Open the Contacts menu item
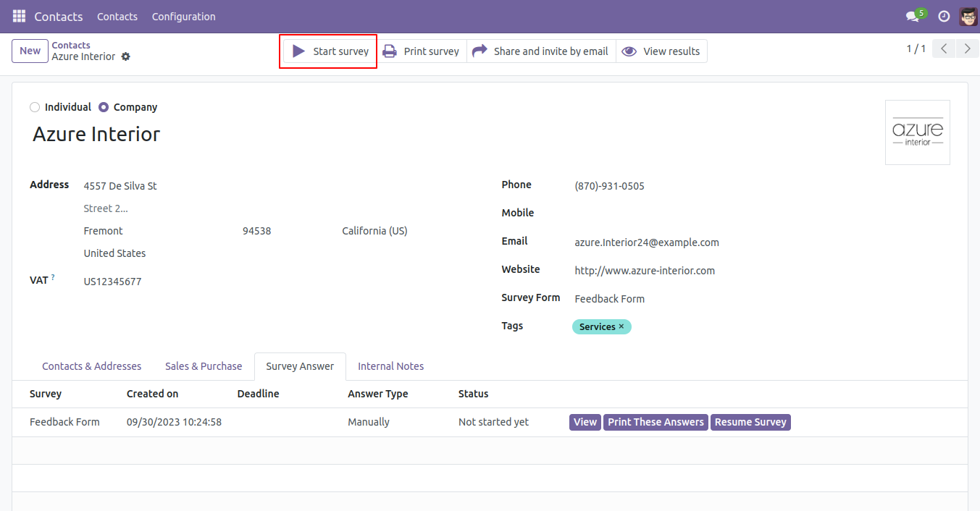Viewport: 980px width, 511px height. coord(117,17)
